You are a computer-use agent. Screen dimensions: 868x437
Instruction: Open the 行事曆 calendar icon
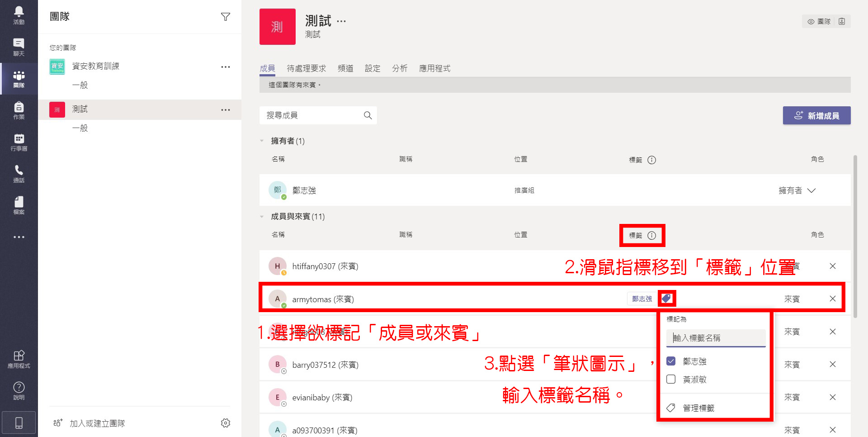[19, 142]
